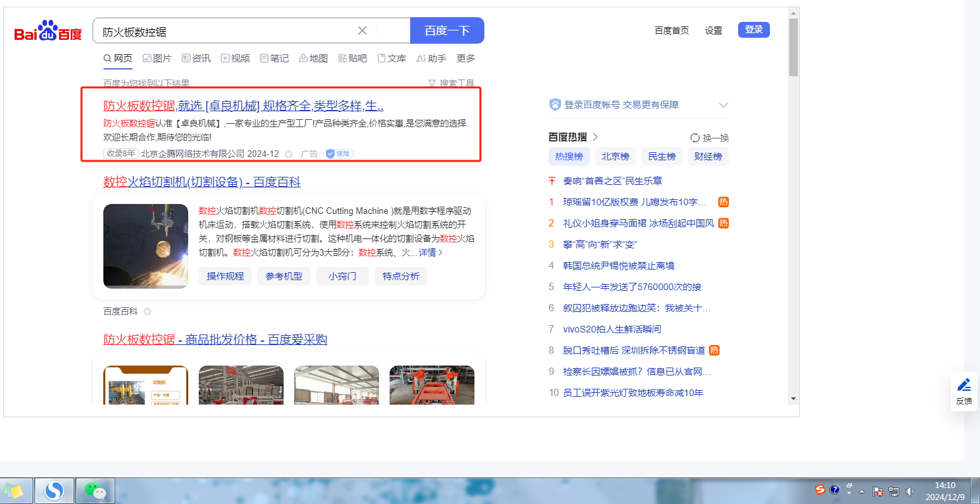Select the 财经榜 ranking tab
980x504 pixels.
tap(708, 157)
